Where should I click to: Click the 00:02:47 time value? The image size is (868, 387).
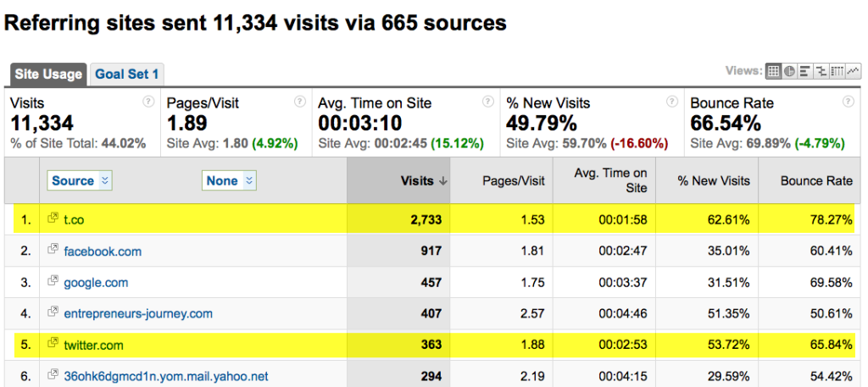tap(622, 252)
